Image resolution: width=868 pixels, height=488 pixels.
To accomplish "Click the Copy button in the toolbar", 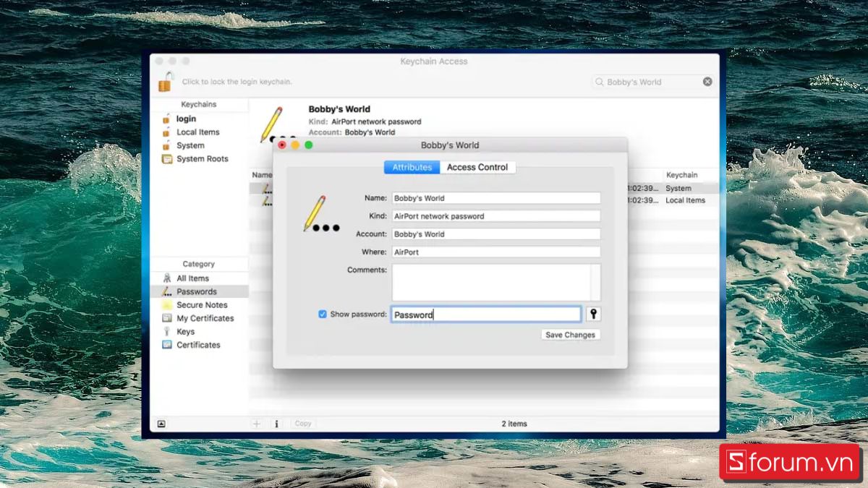I will pyautogui.click(x=303, y=424).
